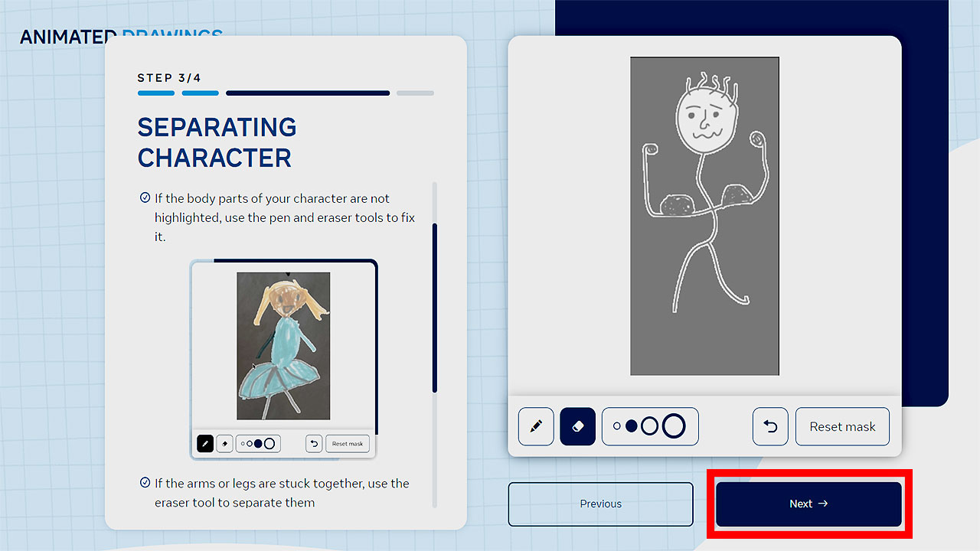Choose the smallest brush size circle
This screenshot has width=980, height=551.
point(617,426)
